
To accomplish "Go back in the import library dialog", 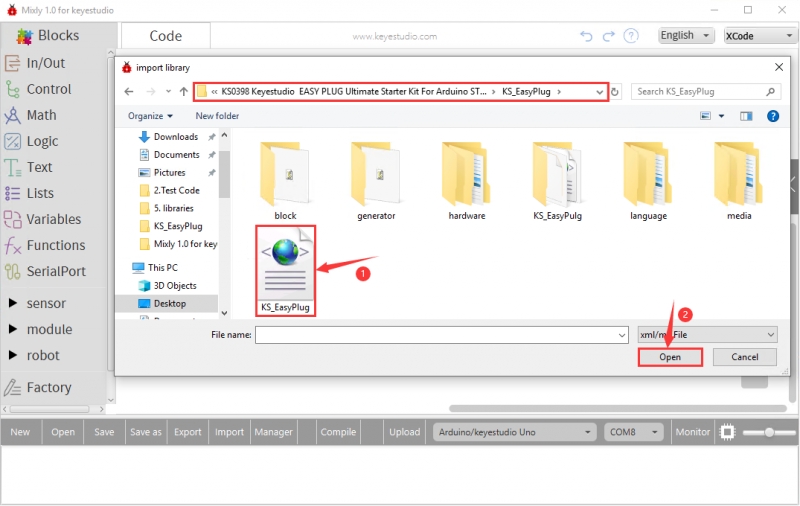I will [129, 92].
